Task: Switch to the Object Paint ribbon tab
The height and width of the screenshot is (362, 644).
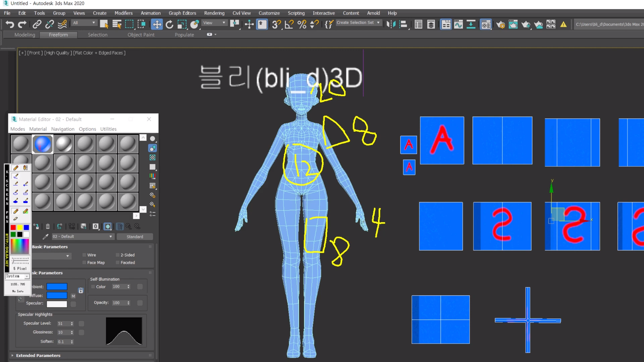Action: tap(141, 35)
